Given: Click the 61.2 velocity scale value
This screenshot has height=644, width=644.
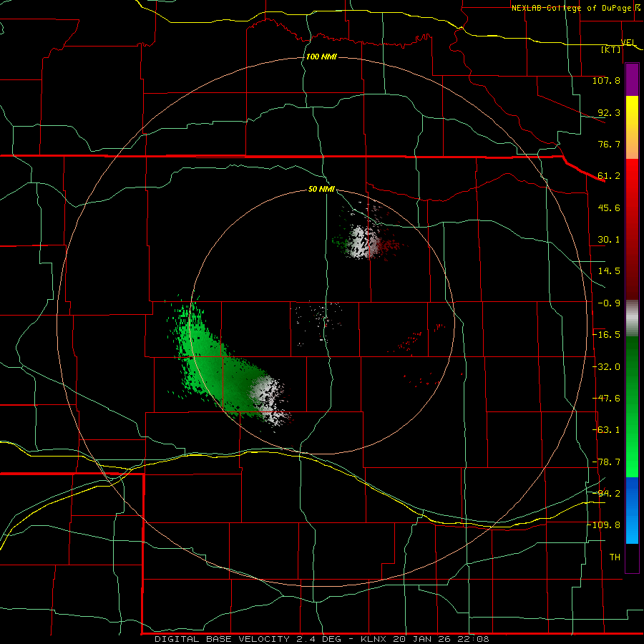Looking at the screenshot, I should (x=609, y=176).
